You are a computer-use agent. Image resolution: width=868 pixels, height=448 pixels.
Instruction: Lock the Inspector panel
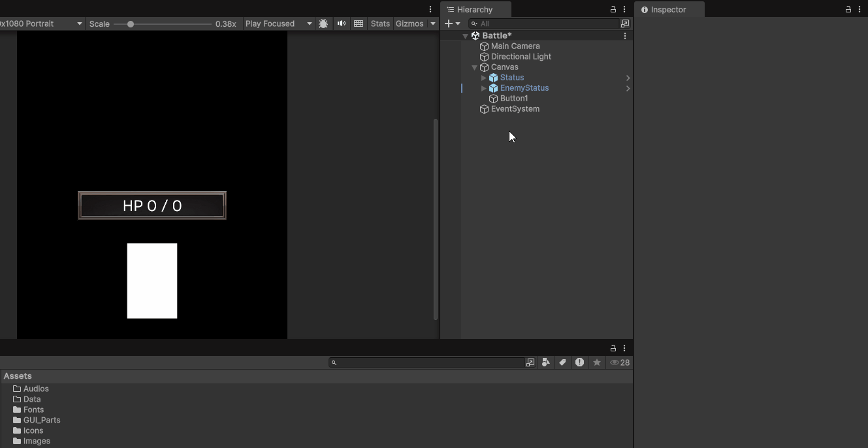[x=848, y=9]
